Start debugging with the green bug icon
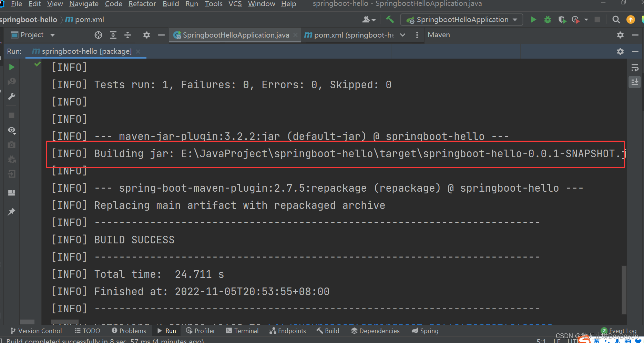This screenshot has height=343, width=644. pyautogui.click(x=548, y=20)
